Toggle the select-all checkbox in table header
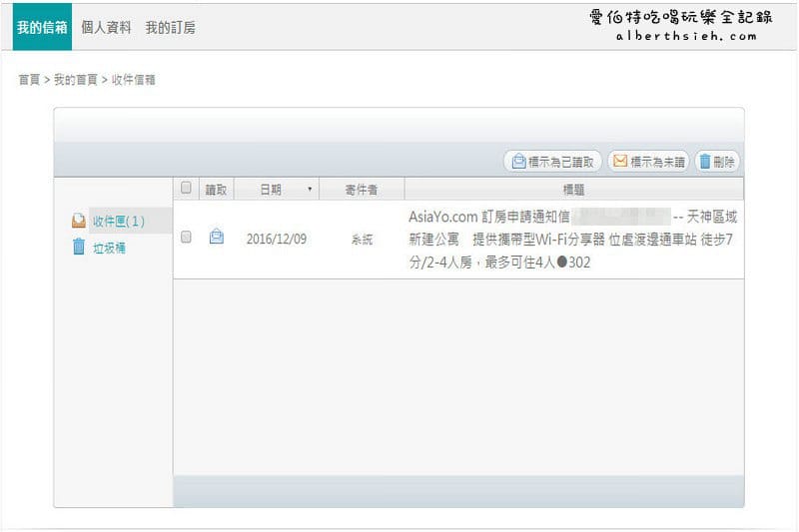 coord(186,188)
